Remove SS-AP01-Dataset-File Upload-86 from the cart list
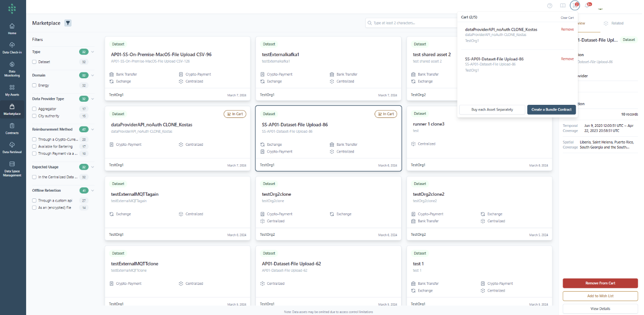The height and width of the screenshot is (315, 644). (567, 59)
